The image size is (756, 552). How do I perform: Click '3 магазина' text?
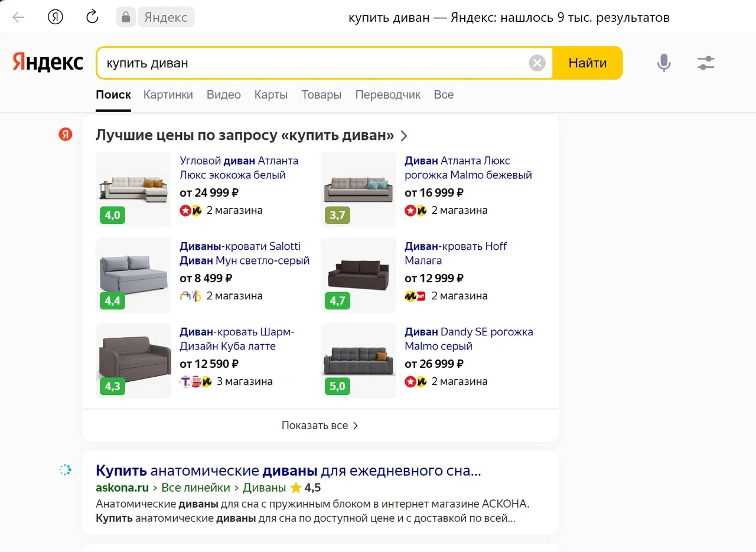[x=245, y=381]
